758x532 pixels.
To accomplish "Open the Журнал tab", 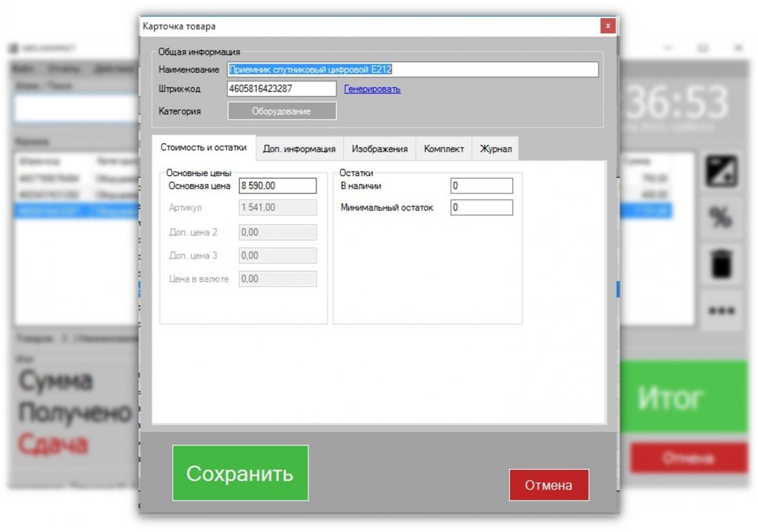I will click(x=496, y=149).
